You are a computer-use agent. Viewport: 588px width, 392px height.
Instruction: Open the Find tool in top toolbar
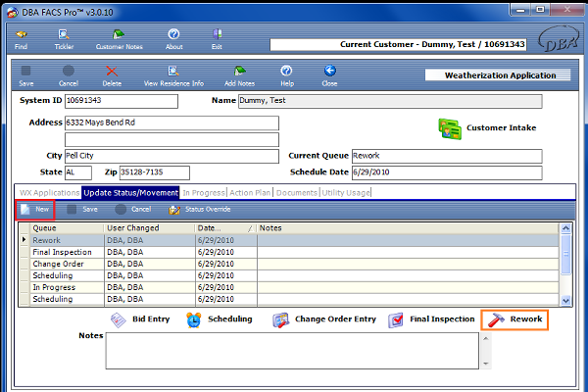[x=21, y=40]
